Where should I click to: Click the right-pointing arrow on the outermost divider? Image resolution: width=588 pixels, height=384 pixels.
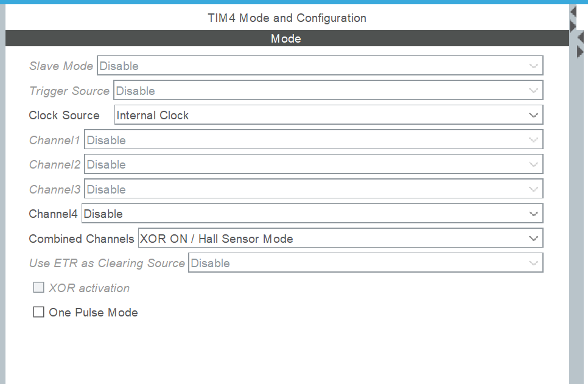pyautogui.click(x=581, y=52)
